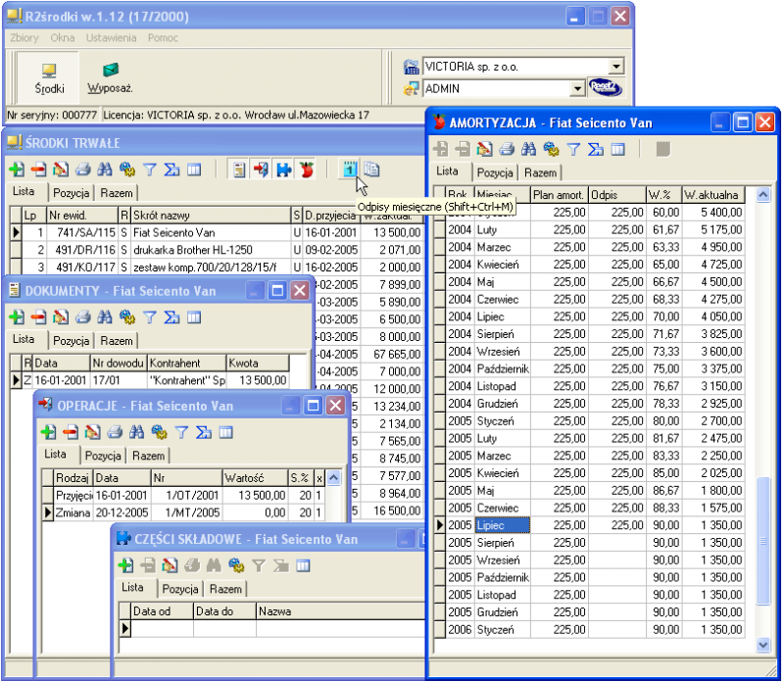Screen dimensions: 784x681
Task: Click the Reset2 logo button
Action: (605, 87)
